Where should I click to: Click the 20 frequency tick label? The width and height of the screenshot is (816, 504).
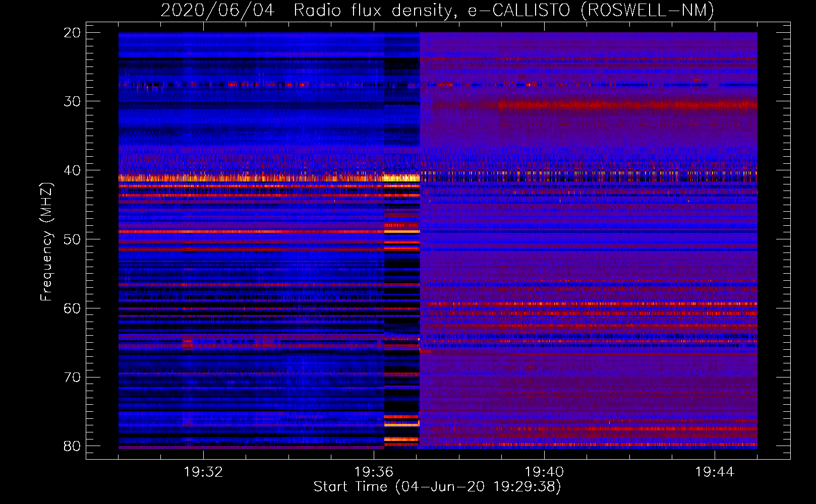[73, 33]
